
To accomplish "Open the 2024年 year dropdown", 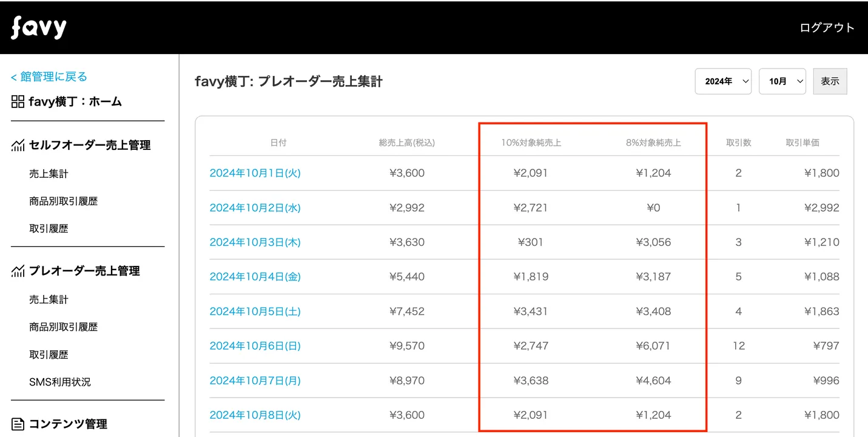I will tap(723, 81).
